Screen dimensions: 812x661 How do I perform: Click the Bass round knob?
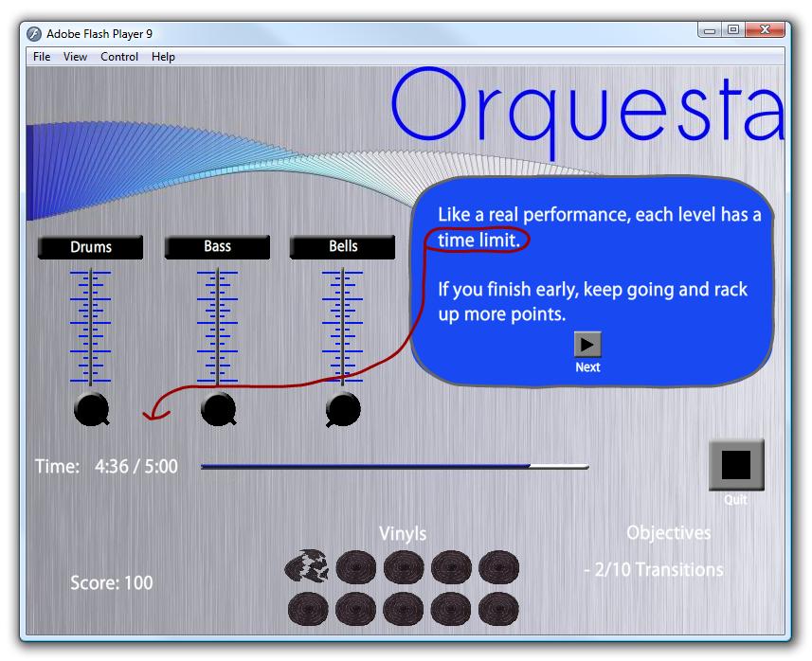pyautogui.click(x=218, y=409)
